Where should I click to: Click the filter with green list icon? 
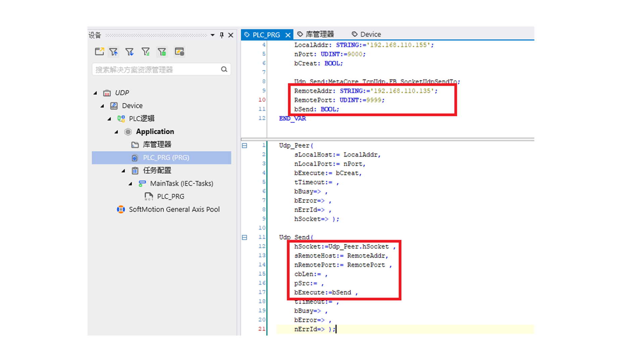(146, 52)
